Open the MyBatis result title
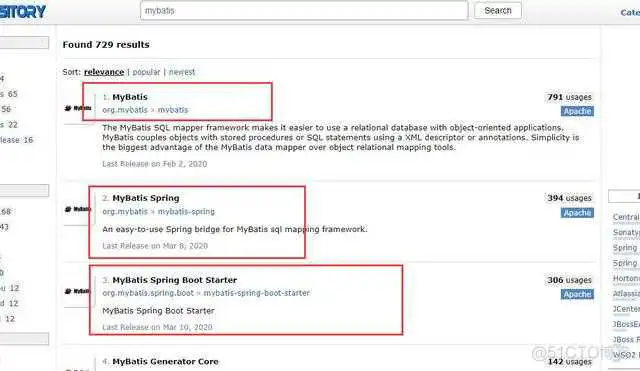The height and width of the screenshot is (371, 640). tap(130, 97)
